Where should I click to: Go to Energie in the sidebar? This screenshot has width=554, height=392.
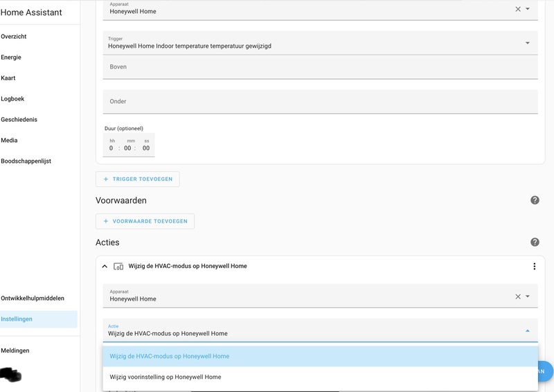(11, 57)
